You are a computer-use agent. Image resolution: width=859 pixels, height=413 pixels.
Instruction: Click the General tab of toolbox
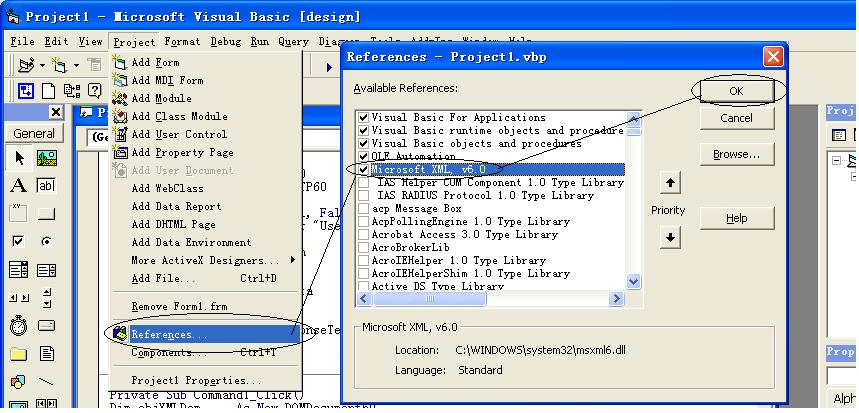34,134
